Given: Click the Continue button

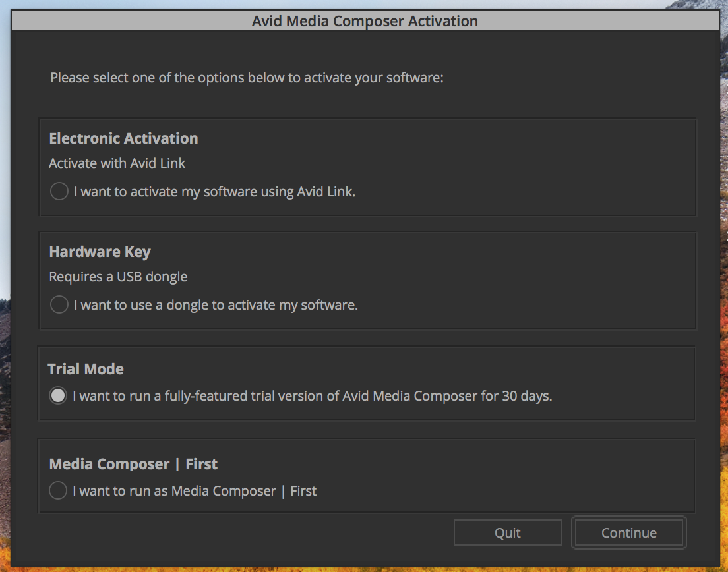Looking at the screenshot, I should (x=628, y=532).
